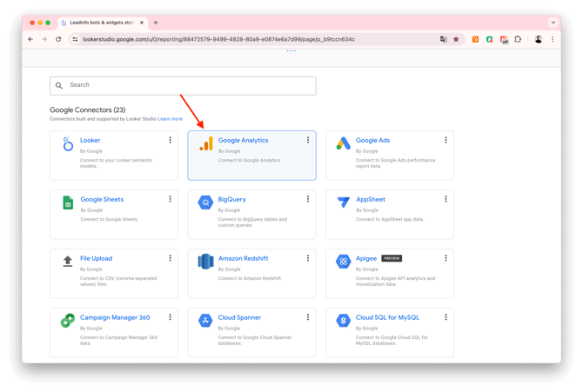Screen dimensions: 583x392
Task: Open the Cloud Spanner card options menu
Action: click(308, 317)
